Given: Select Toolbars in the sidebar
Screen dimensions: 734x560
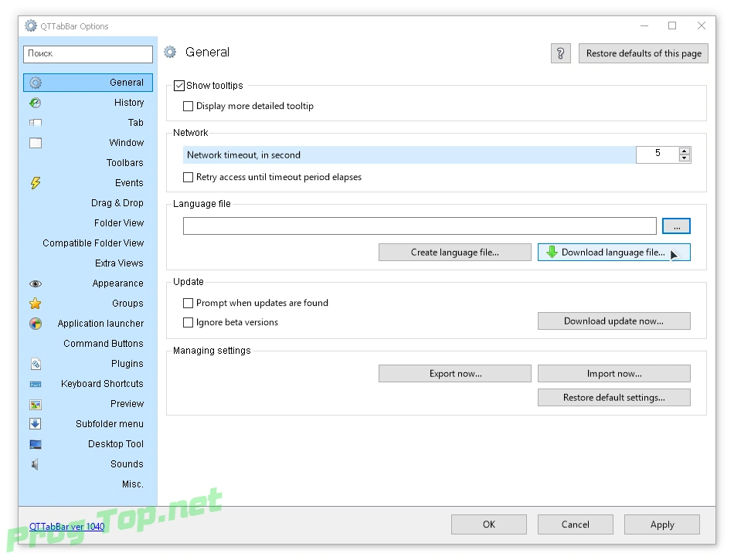Looking at the screenshot, I should (x=88, y=163).
